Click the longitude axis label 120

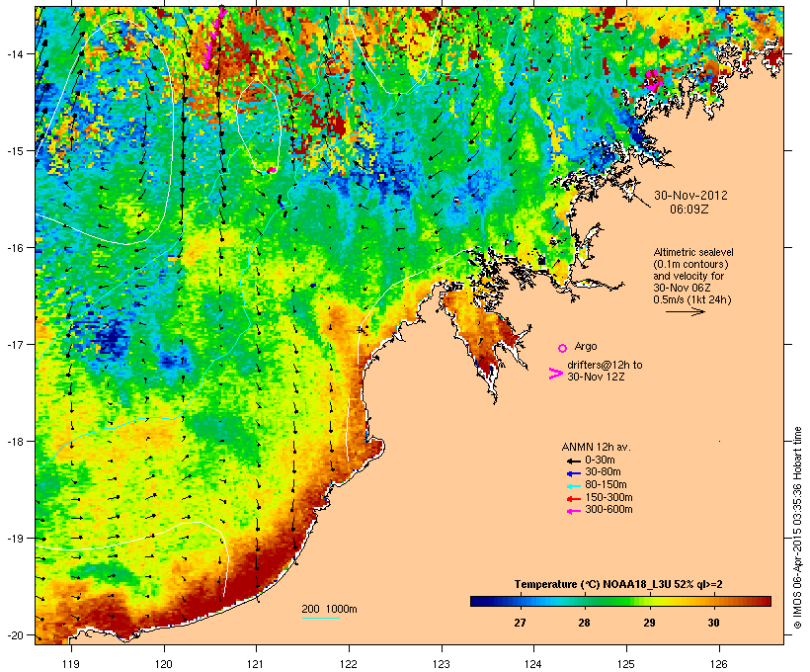(164, 664)
